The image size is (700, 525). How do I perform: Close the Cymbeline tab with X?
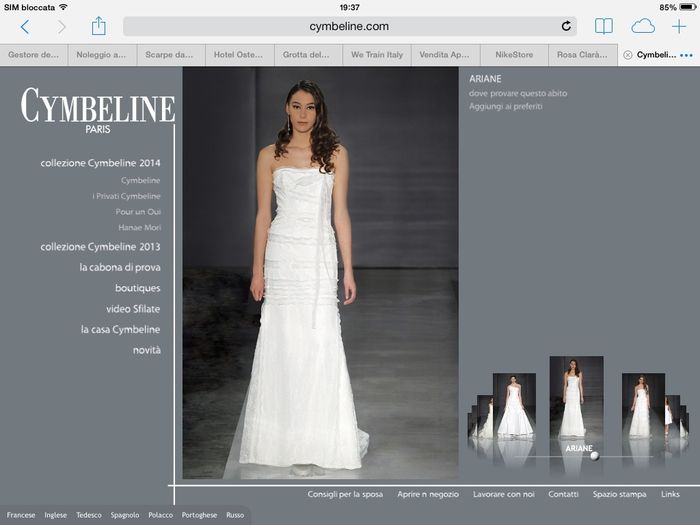pyautogui.click(x=628, y=55)
